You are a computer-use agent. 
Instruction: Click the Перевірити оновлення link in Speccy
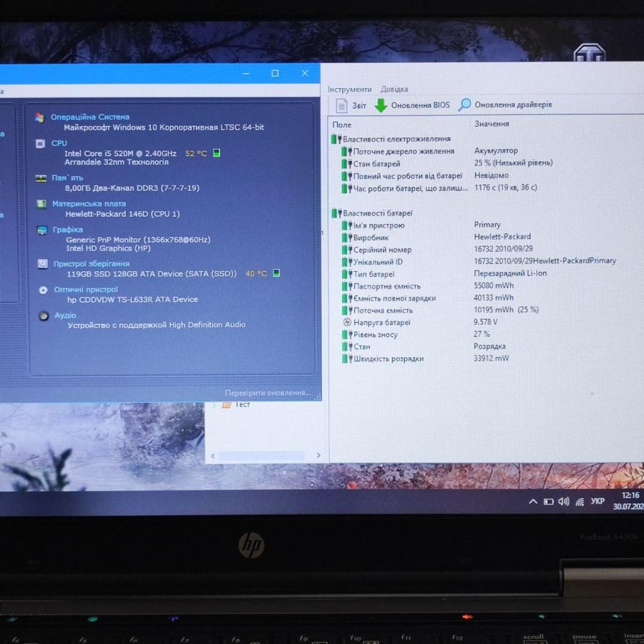pos(268,393)
